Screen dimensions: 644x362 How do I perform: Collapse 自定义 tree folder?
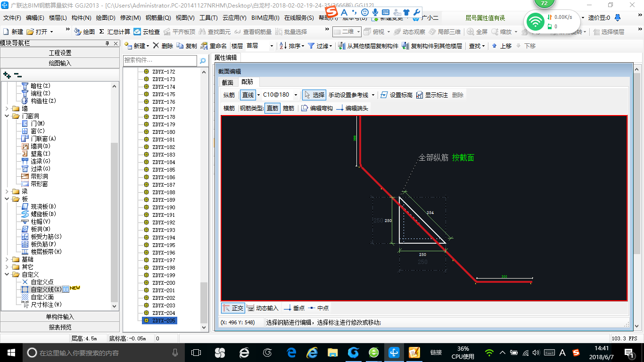[8, 274]
